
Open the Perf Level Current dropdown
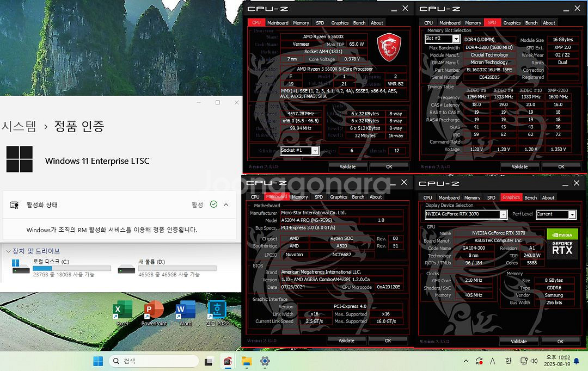[572, 214]
